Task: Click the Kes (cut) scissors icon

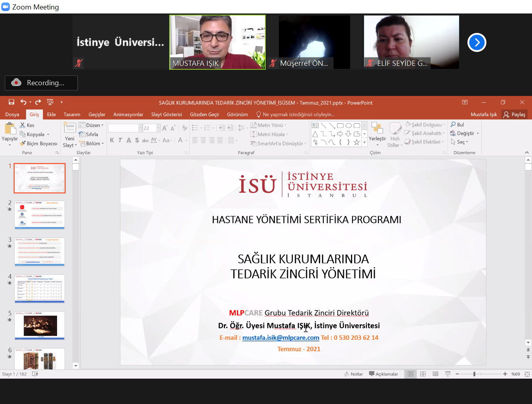Action: pos(23,125)
